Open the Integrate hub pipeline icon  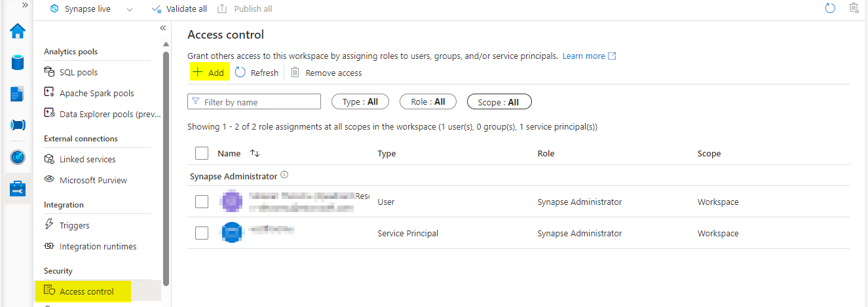tap(18, 125)
